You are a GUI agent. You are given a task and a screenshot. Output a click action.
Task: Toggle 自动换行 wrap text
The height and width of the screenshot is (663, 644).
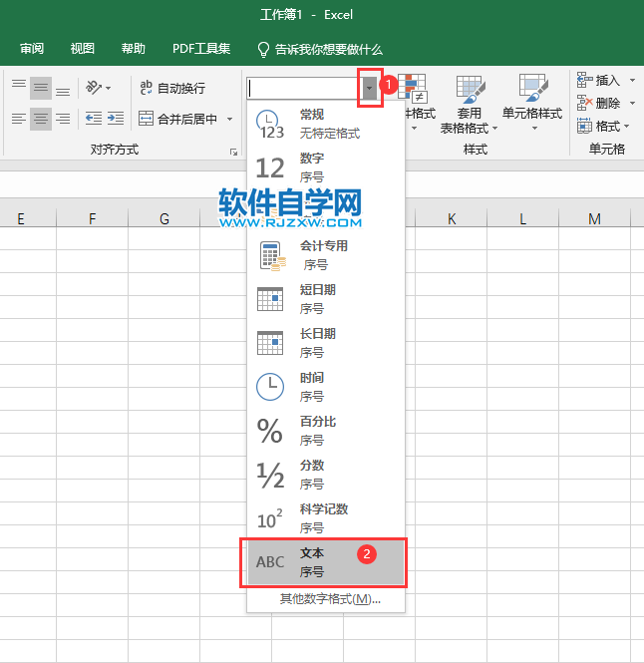172,88
